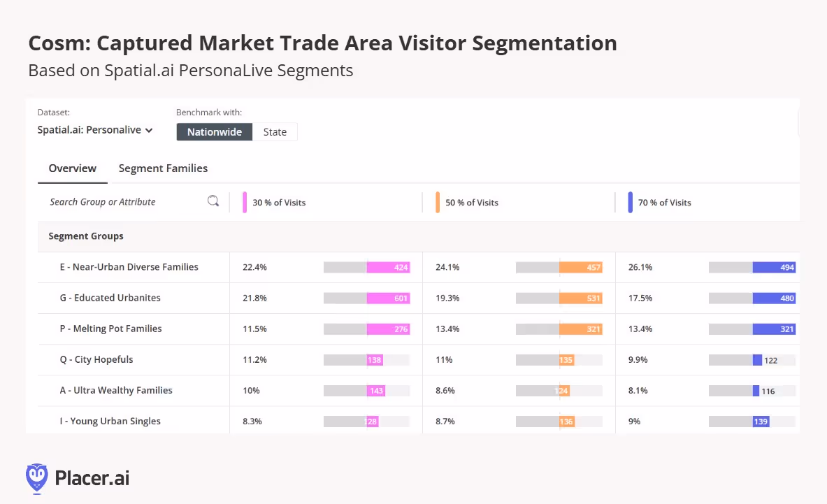Click the blue index bar showing 139
Image resolution: width=827 pixels, height=504 pixels.
(761, 422)
